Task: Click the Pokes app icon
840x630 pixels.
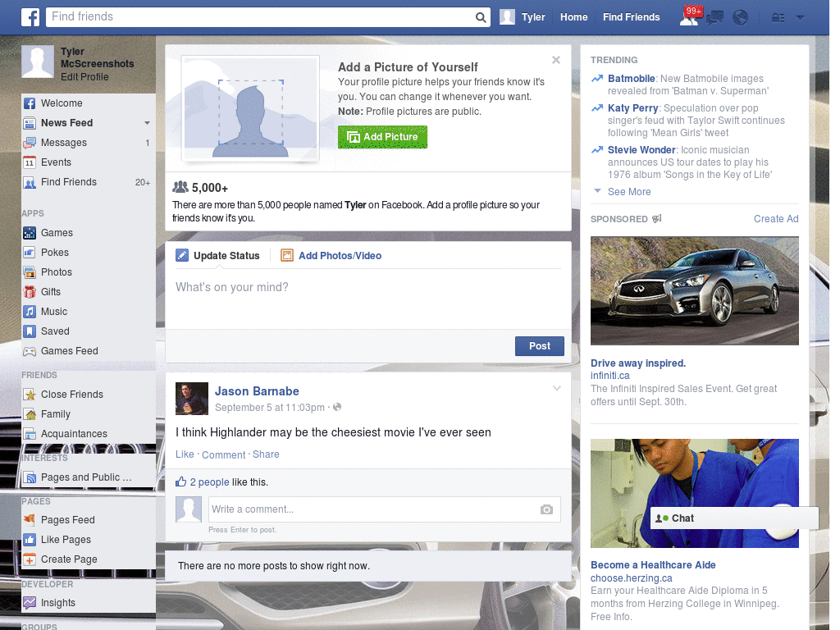Action: tap(30, 253)
